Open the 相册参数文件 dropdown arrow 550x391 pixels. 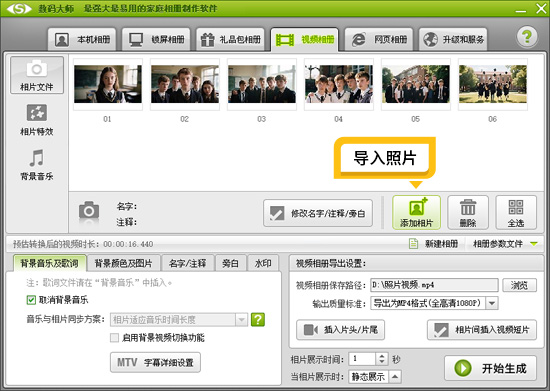pyautogui.click(x=534, y=243)
